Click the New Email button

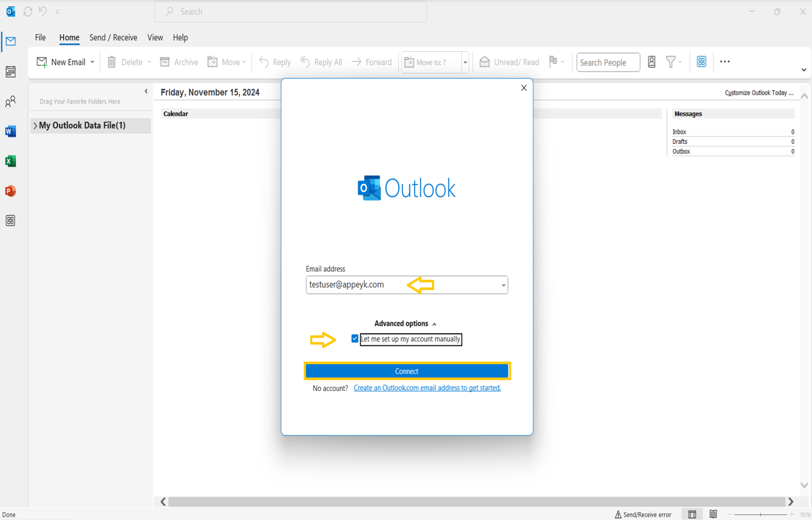point(61,62)
